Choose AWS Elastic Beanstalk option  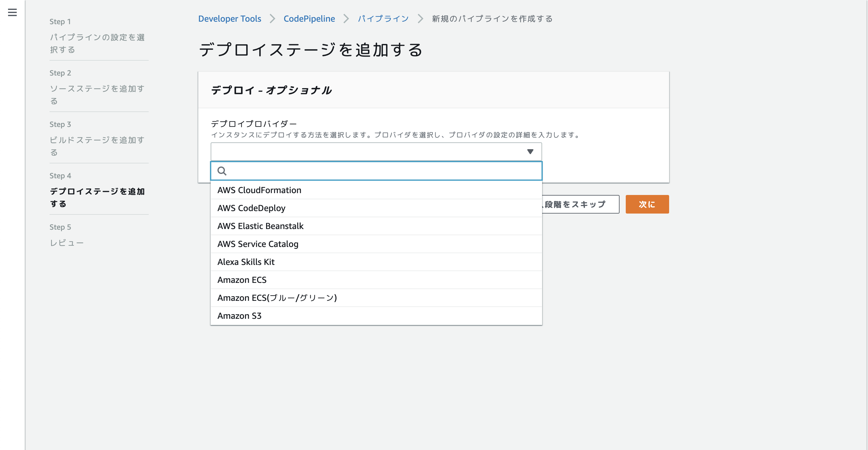(x=376, y=226)
